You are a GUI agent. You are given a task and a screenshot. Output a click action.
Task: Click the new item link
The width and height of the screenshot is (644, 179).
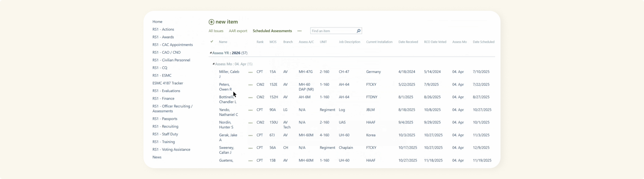pyautogui.click(x=227, y=22)
